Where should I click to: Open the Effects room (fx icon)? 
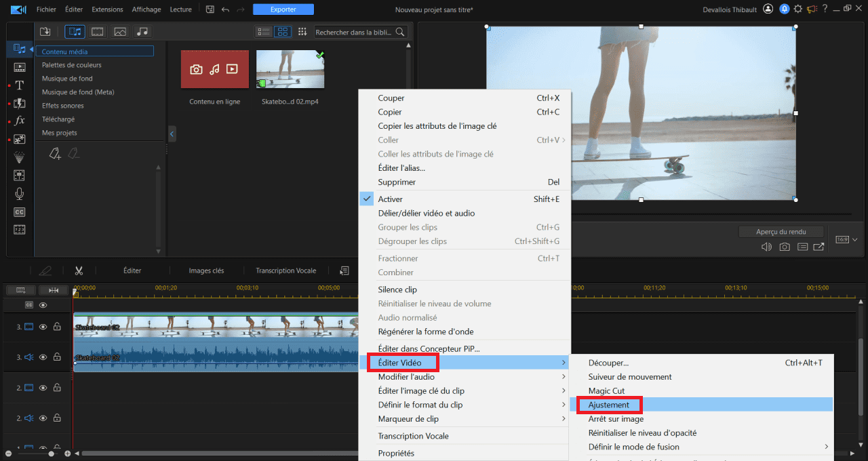coord(20,120)
